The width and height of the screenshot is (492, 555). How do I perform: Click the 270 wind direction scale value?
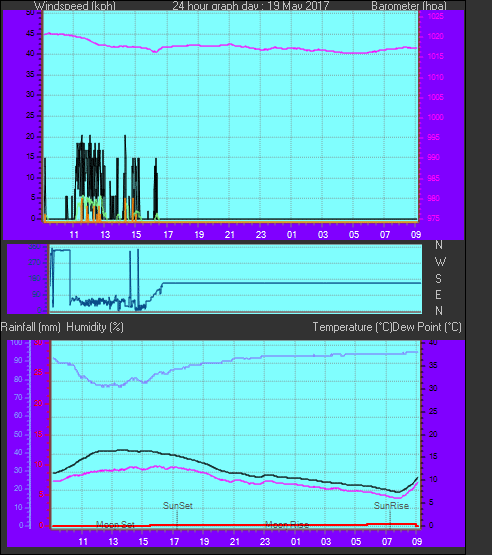pyautogui.click(x=35, y=262)
